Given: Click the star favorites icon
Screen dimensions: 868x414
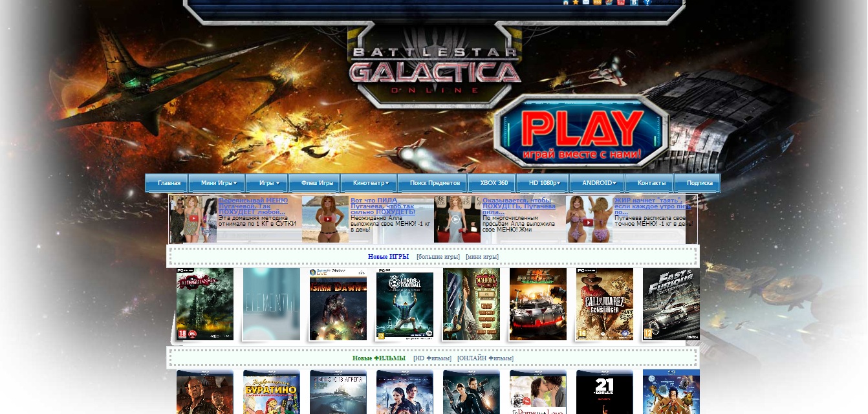Looking at the screenshot, I should tap(576, 3).
